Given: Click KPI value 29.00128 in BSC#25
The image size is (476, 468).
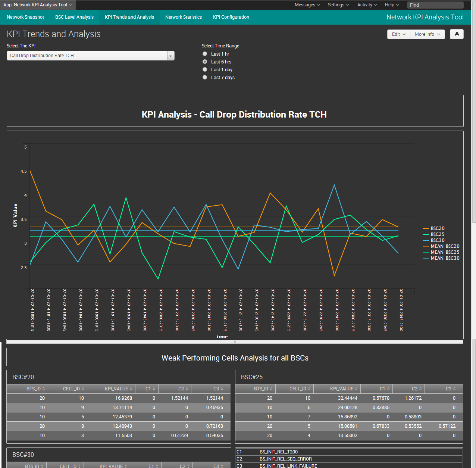Looking at the screenshot, I should click(x=348, y=408).
